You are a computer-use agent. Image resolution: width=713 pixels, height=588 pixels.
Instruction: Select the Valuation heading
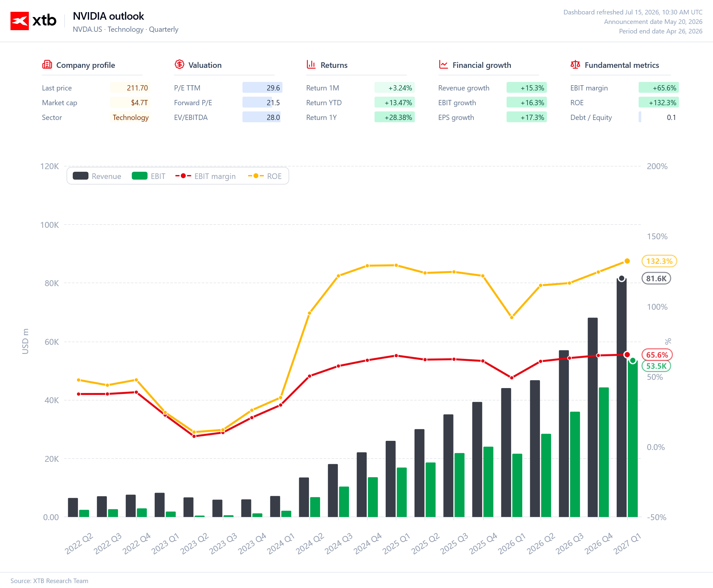(x=205, y=65)
